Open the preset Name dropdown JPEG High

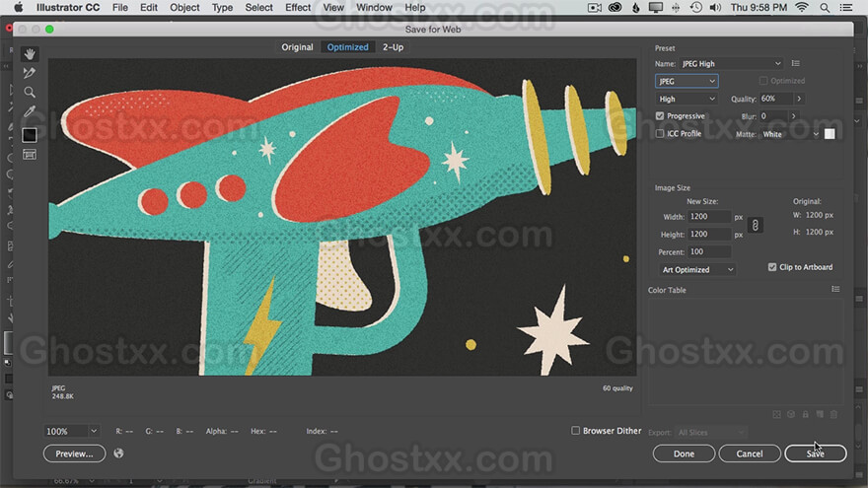731,64
